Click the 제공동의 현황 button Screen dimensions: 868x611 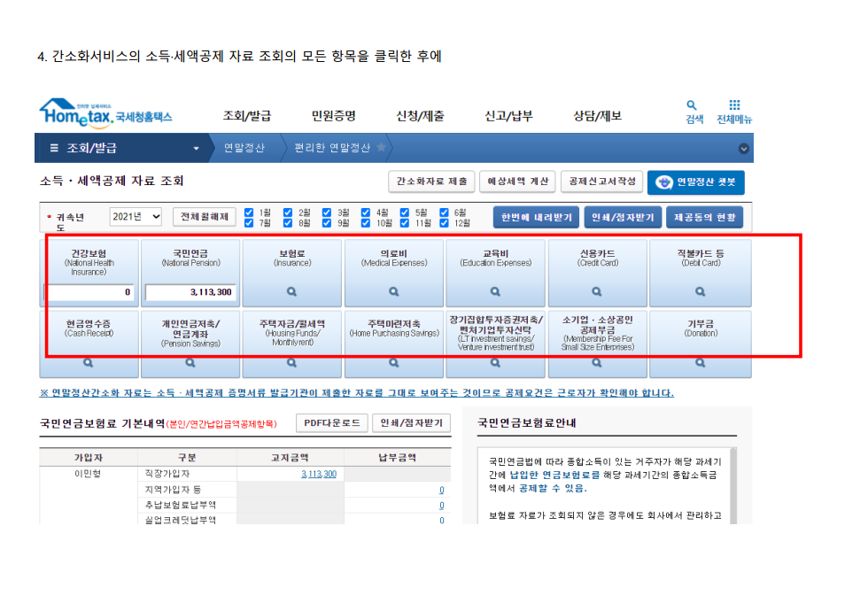[x=705, y=217]
